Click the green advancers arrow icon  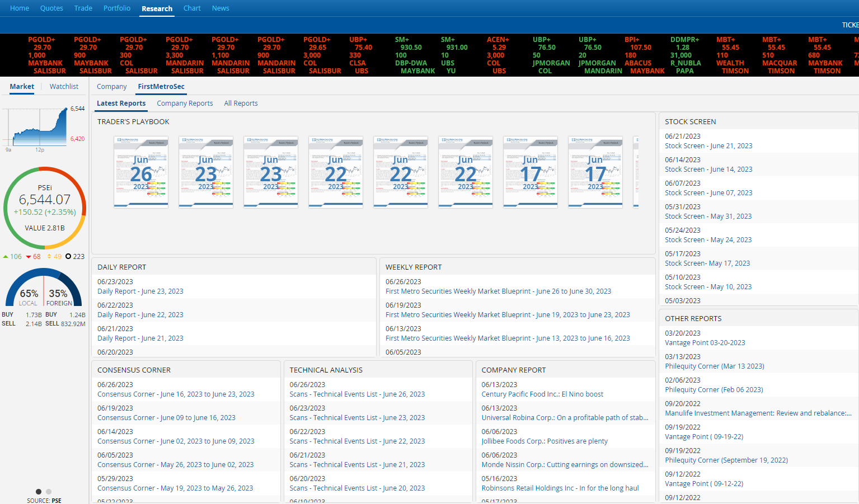(6, 257)
